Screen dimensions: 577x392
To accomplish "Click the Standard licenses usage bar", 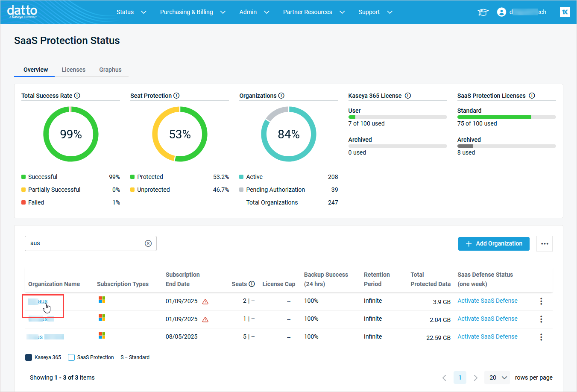I will click(507, 117).
